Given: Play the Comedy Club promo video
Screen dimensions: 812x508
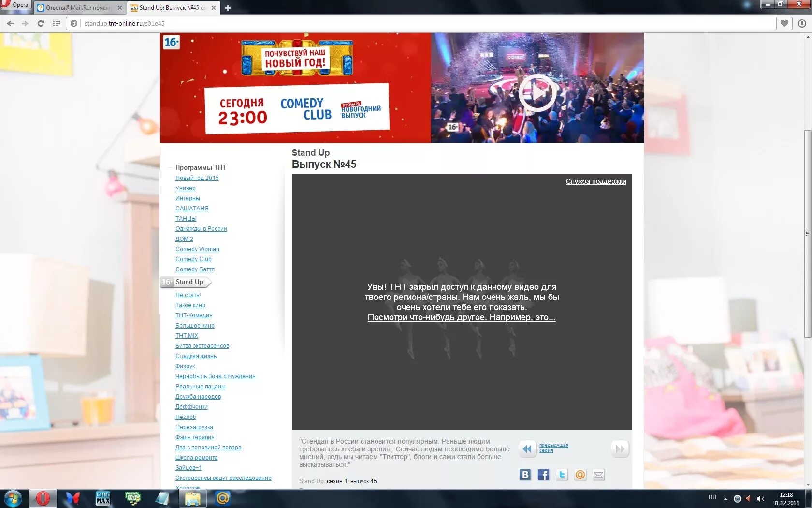Looking at the screenshot, I should click(537, 92).
